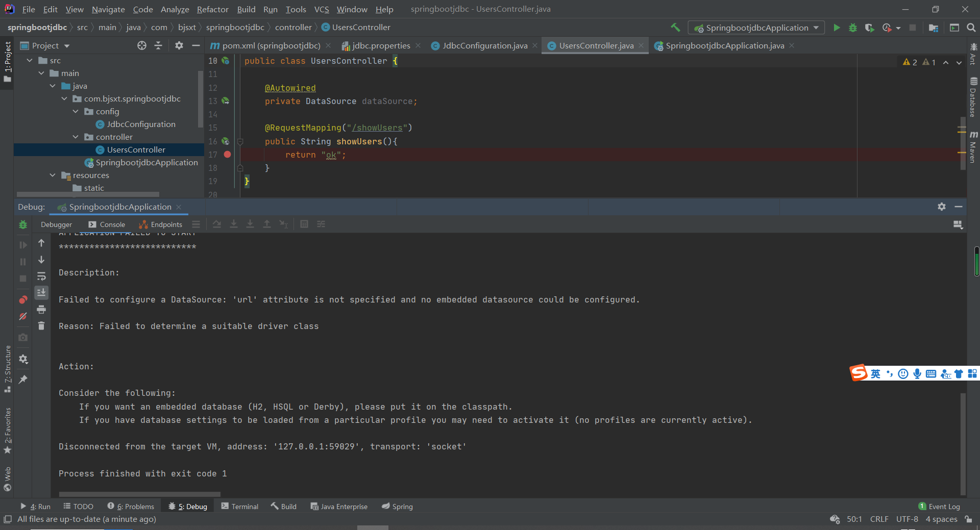
Task: Click CRLF line separator in status bar
Action: 879,519
